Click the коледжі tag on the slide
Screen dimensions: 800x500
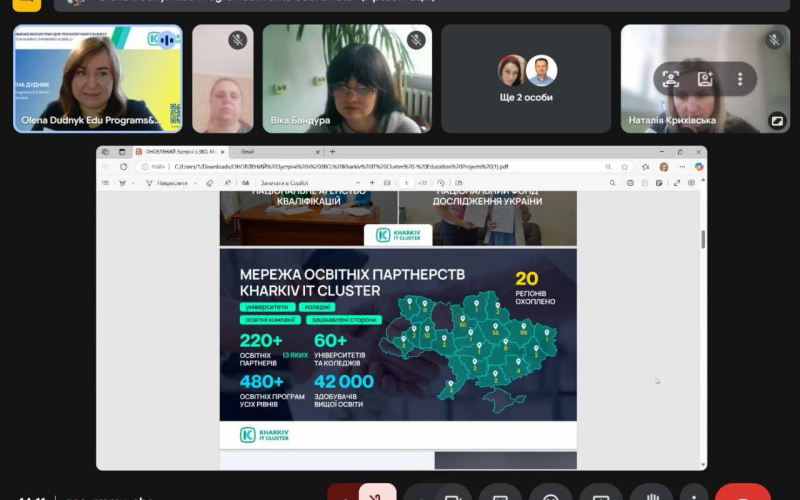317,307
